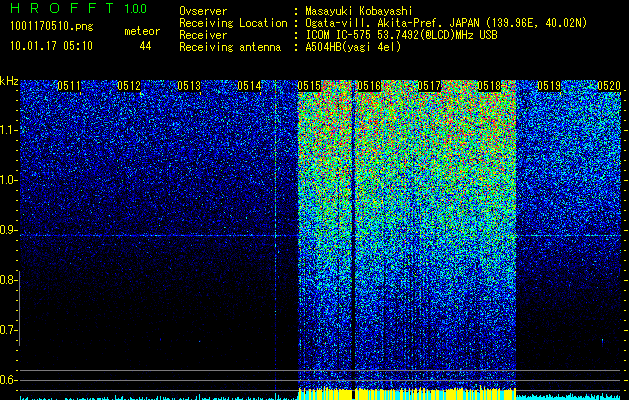Screen dimensions: 629x400
Task: Click the 0512 time marker
Action: pyautogui.click(x=129, y=86)
